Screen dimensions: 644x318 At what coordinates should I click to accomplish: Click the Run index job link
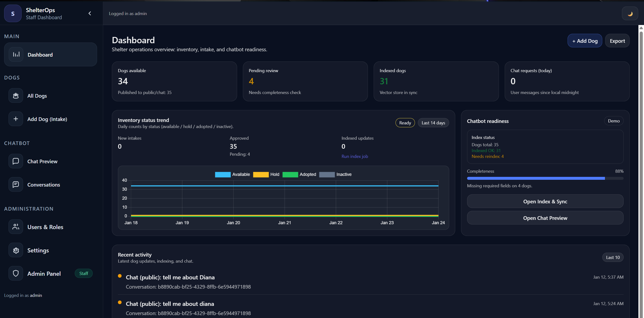(x=355, y=156)
